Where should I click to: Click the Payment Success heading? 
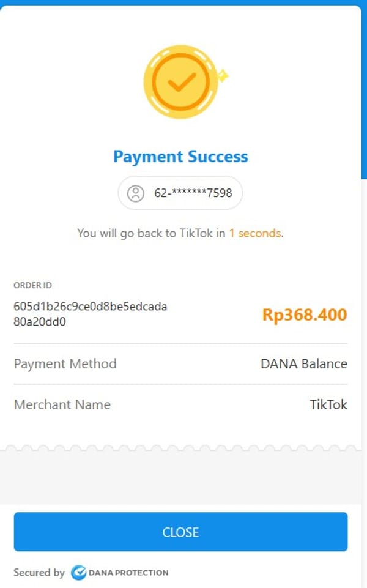coord(180,157)
